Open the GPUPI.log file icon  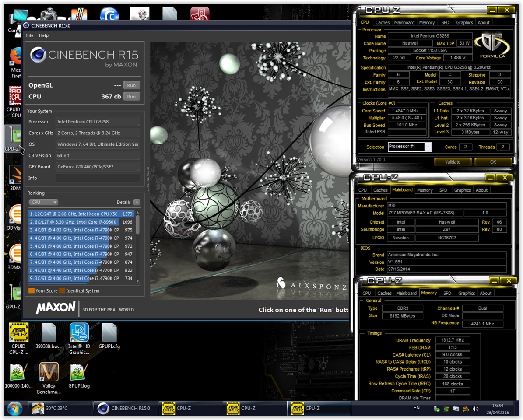(x=79, y=376)
